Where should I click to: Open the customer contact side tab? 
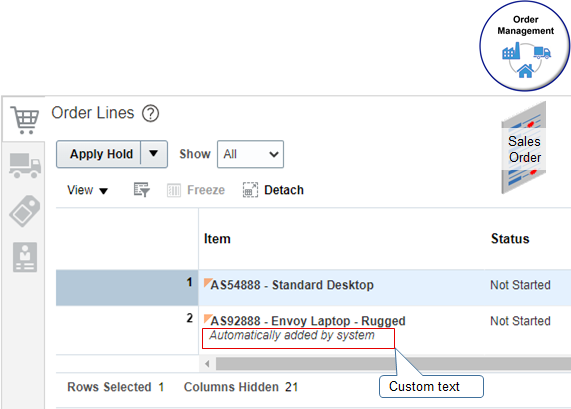point(25,257)
